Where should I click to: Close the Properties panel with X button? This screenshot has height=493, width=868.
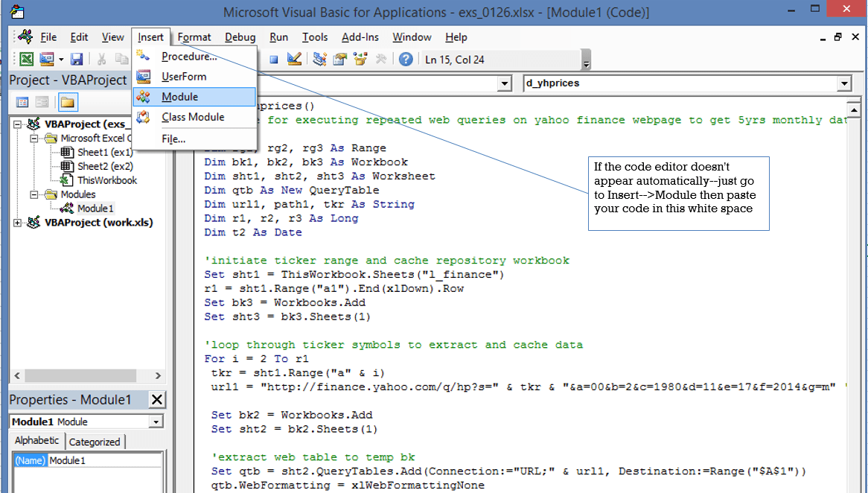tap(157, 400)
